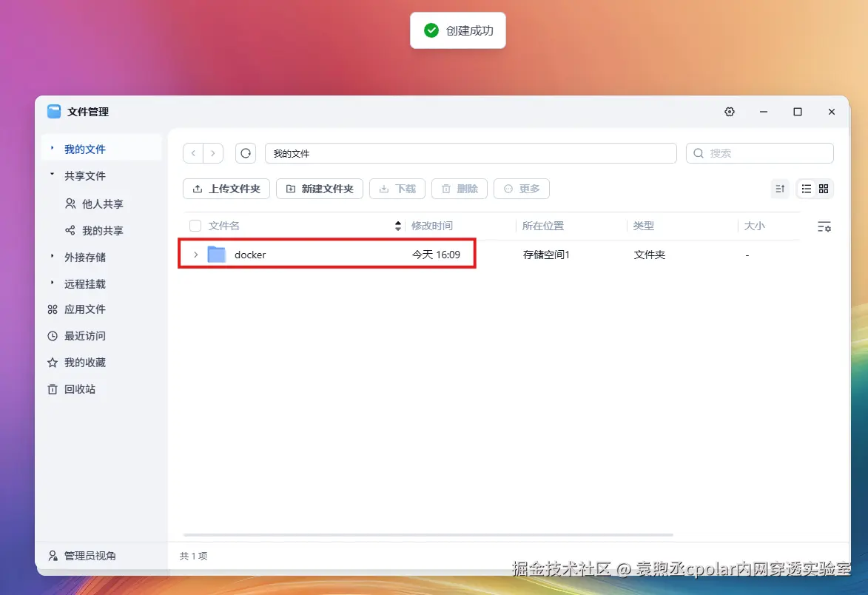Click the 删除 button
868x595 pixels.
(x=460, y=189)
